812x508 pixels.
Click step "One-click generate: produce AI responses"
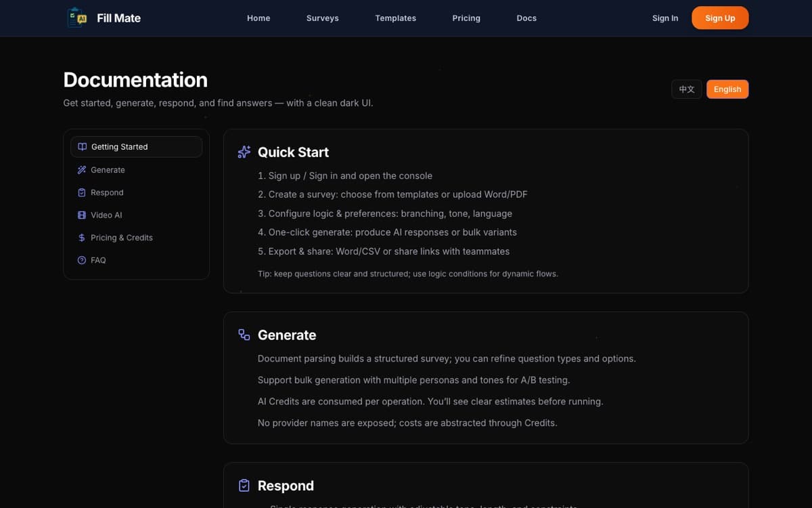click(x=387, y=232)
